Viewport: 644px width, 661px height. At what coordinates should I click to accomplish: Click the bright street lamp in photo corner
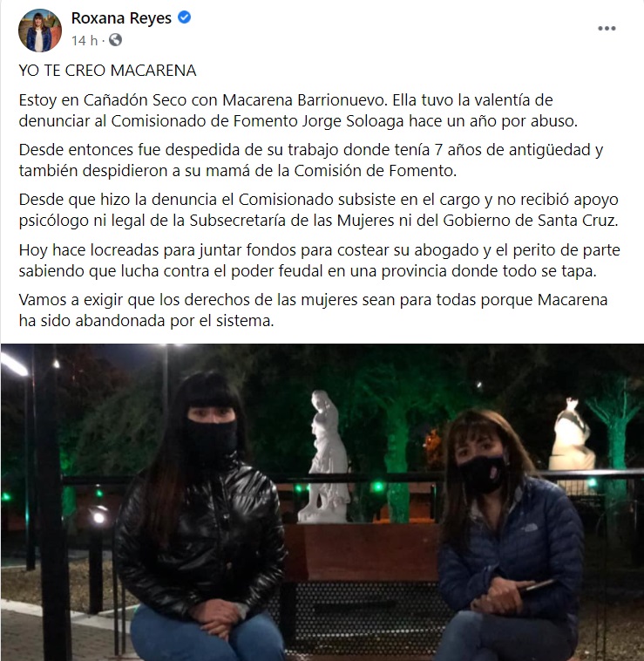point(14,365)
